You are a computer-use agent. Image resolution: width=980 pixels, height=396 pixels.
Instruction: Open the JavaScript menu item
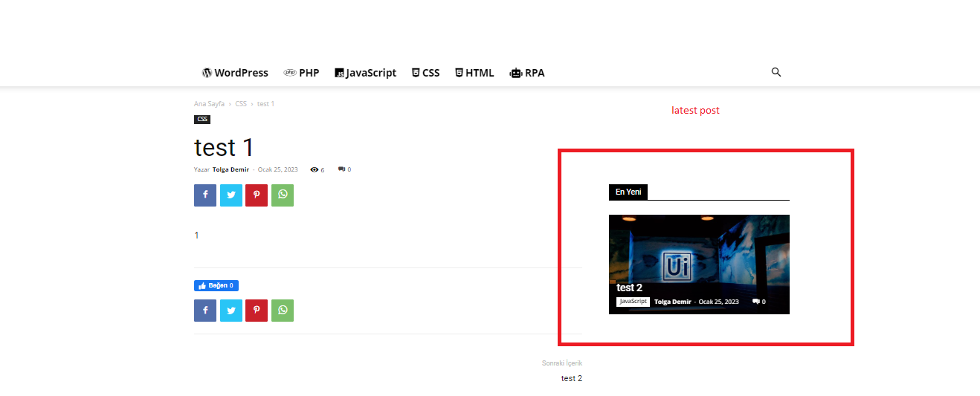point(365,73)
